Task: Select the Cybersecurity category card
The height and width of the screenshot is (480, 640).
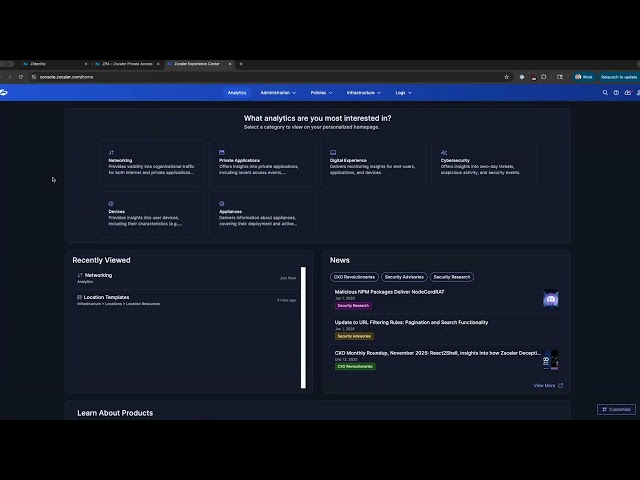Action: pos(484,163)
